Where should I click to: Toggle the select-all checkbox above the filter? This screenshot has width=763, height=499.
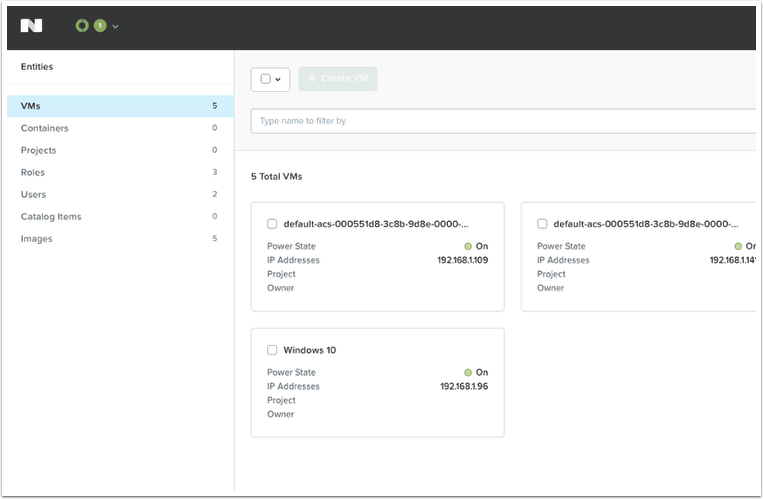[x=265, y=79]
